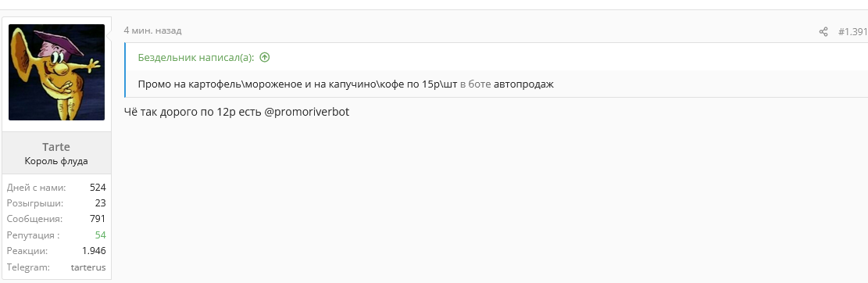Open Tarte's cartoon avatar image
Viewport: 868px width, 283px height.
click(56, 72)
